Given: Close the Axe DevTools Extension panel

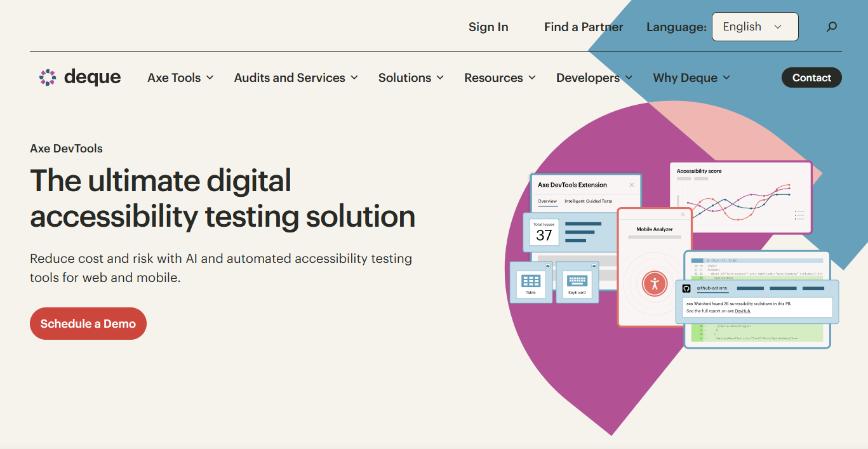Looking at the screenshot, I should pos(631,185).
